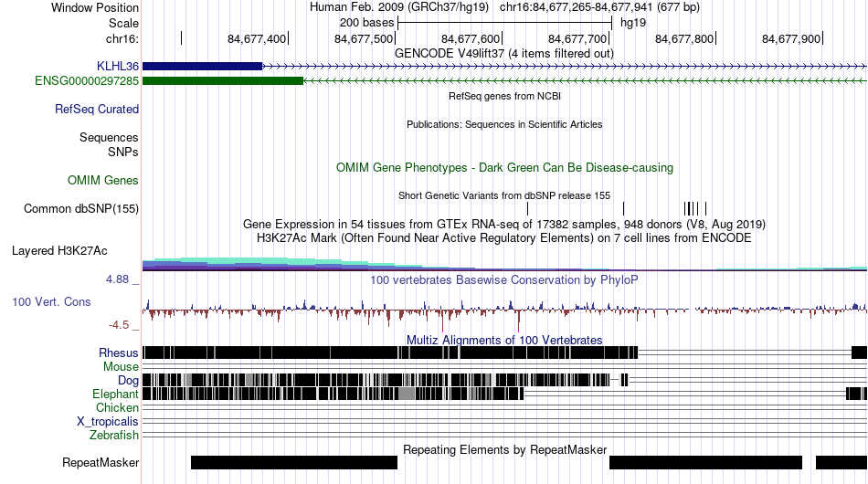Click the KLHL36 dark blue exon block
868x484 pixels.
coord(203,67)
